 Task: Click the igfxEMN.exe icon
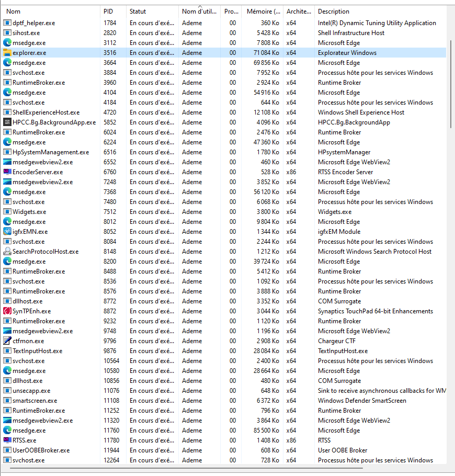(7, 232)
